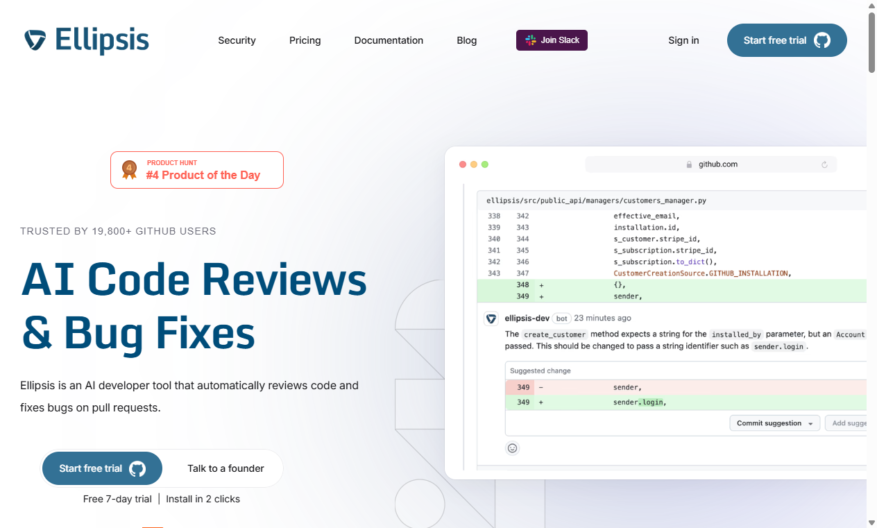877x528 pixels.
Task: Click red close dot in mock browser
Action: click(463, 164)
